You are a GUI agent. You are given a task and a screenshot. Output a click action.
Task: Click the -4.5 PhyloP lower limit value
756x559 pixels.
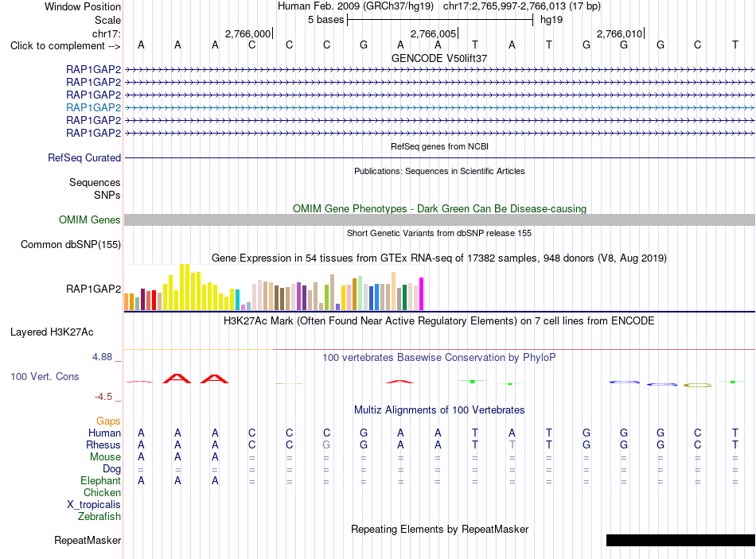(103, 397)
